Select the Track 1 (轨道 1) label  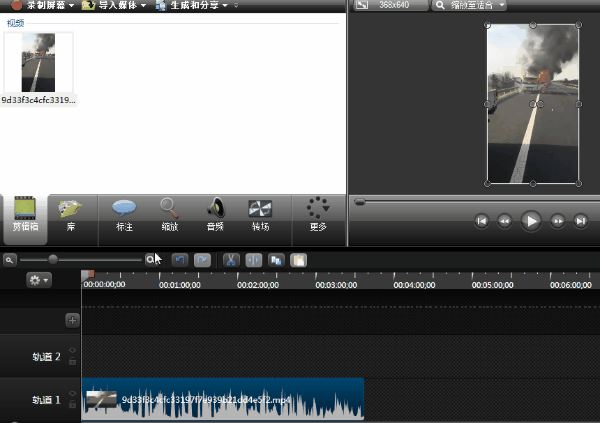click(46, 400)
